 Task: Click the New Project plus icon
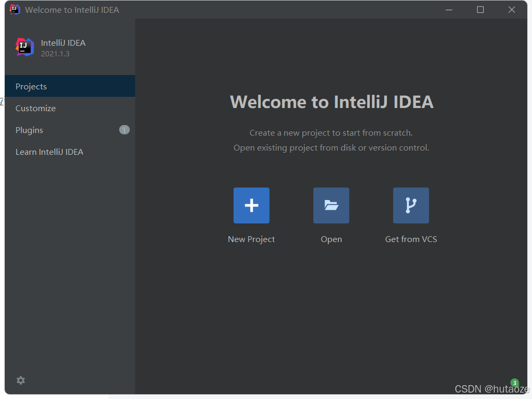(x=252, y=205)
